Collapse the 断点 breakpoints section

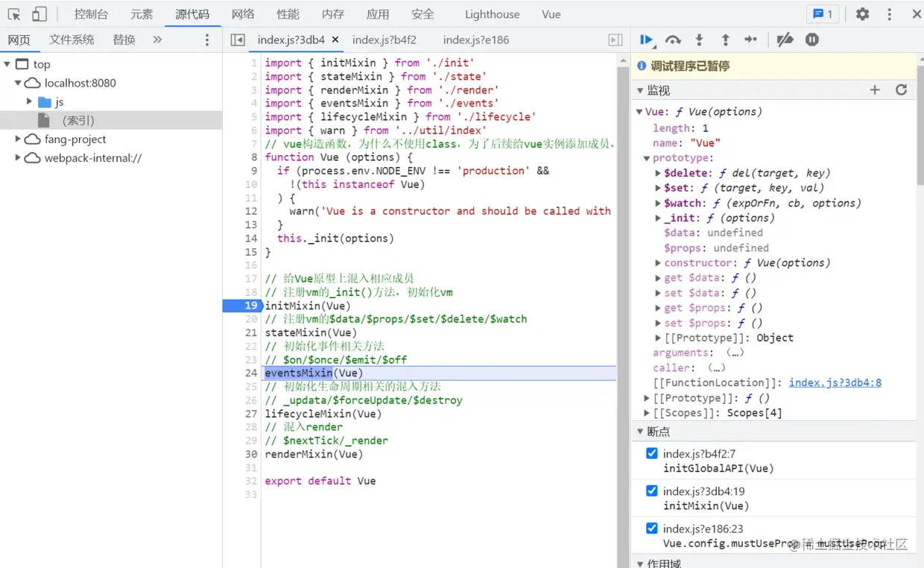click(x=640, y=432)
